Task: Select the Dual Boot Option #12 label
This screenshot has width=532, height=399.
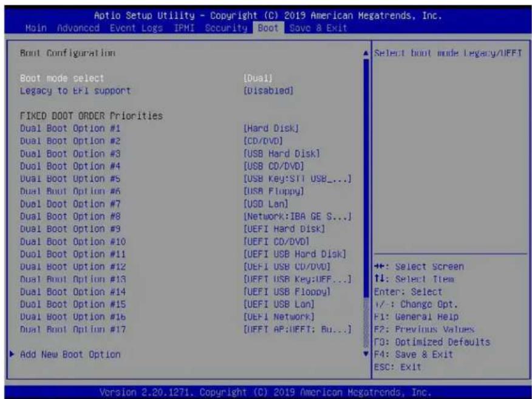Action: (x=73, y=267)
